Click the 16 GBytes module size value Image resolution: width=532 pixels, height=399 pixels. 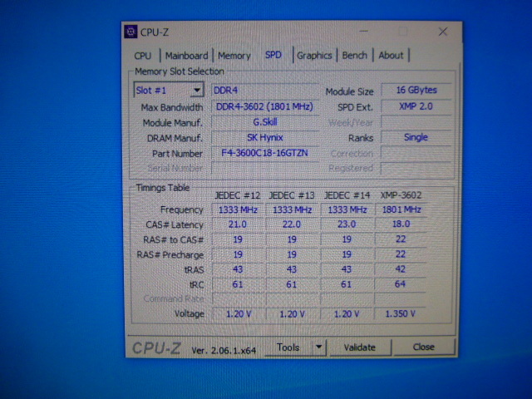click(416, 90)
